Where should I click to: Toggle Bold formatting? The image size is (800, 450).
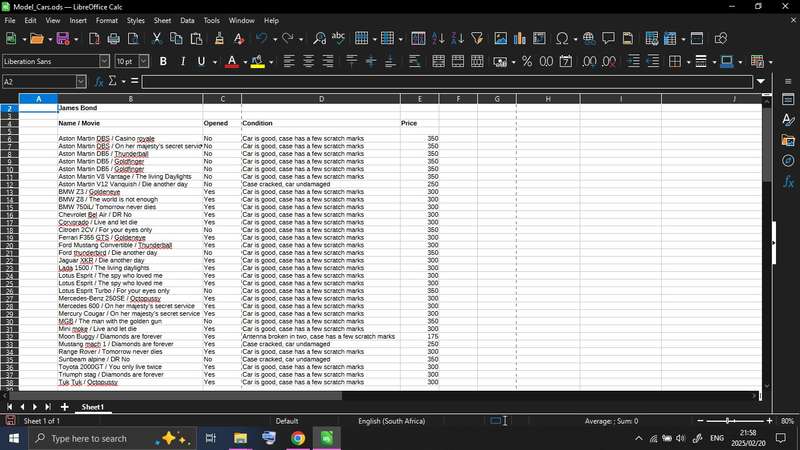click(163, 62)
